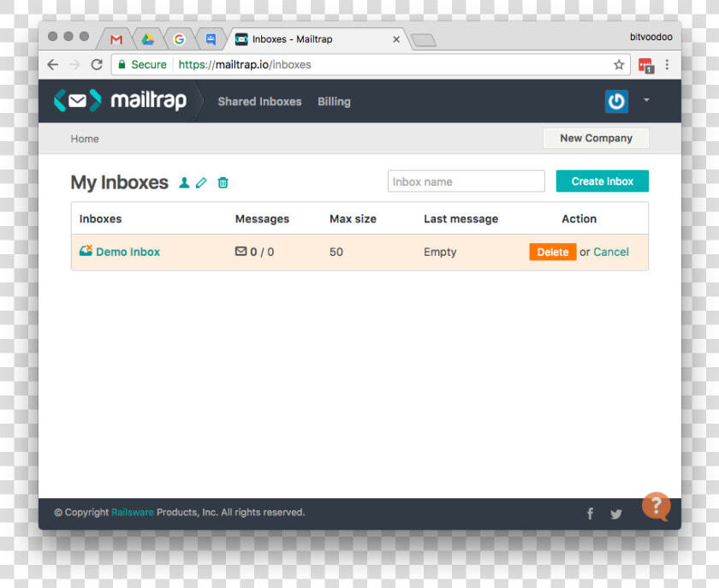
Task: Click the Messages column header
Action: (x=262, y=219)
